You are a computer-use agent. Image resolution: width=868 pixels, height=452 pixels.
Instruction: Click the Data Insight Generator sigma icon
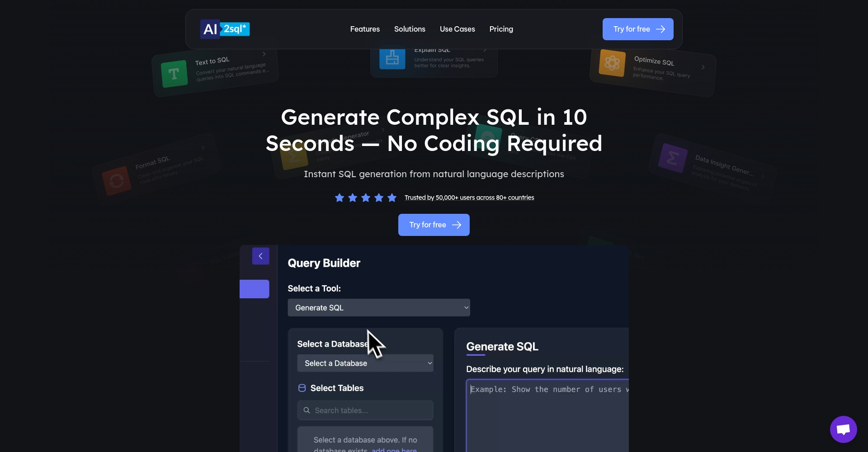click(672, 158)
